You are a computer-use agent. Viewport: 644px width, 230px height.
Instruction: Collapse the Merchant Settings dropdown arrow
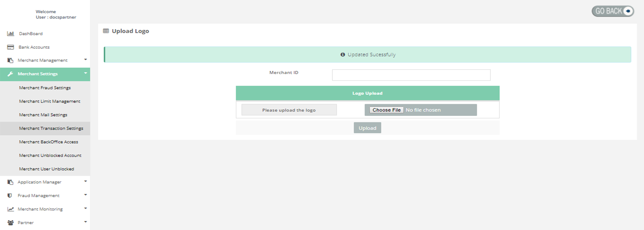click(86, 73)
